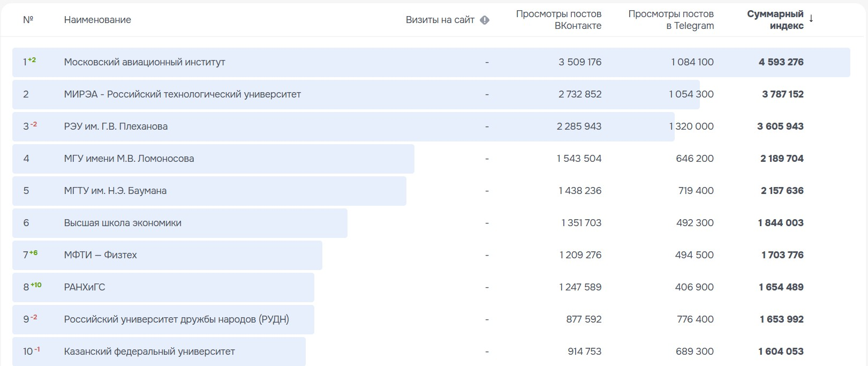Click the № column header
The height and width of the screenshot is (366, 868).
click(x=28, y=20)
